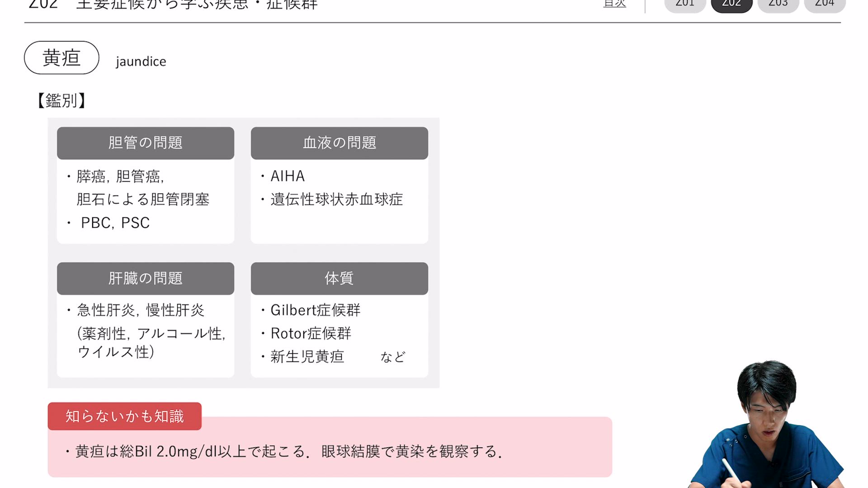Select the active Z02 page tab
The height and width of the screenshot is (488, 868).
[731, 5]
